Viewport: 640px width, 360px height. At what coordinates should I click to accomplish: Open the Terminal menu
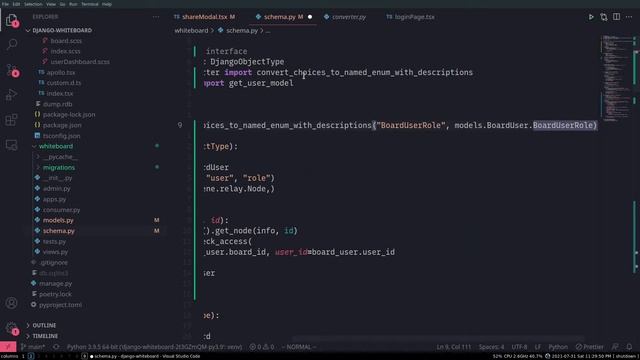pyautogui.click(x=89, y=4)
